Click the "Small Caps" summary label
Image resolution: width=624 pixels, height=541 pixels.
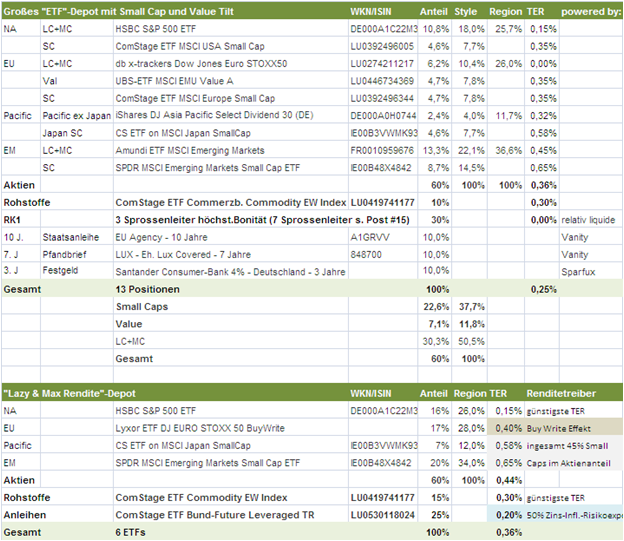[x=142, y=307]
